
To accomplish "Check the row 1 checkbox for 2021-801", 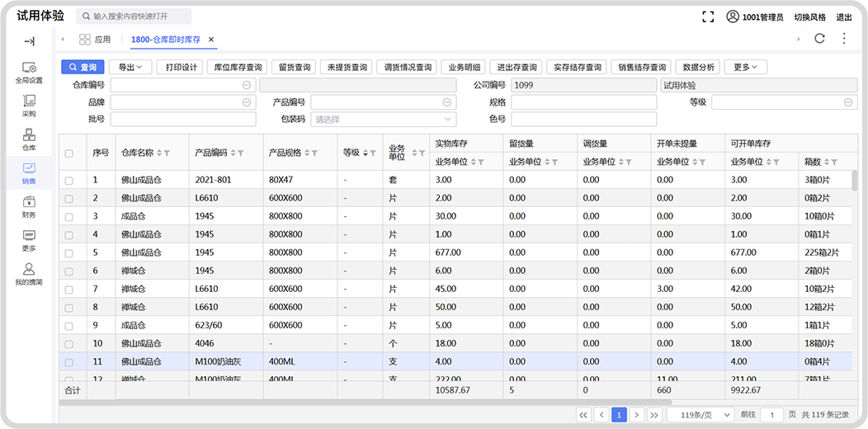I will 69,180.
